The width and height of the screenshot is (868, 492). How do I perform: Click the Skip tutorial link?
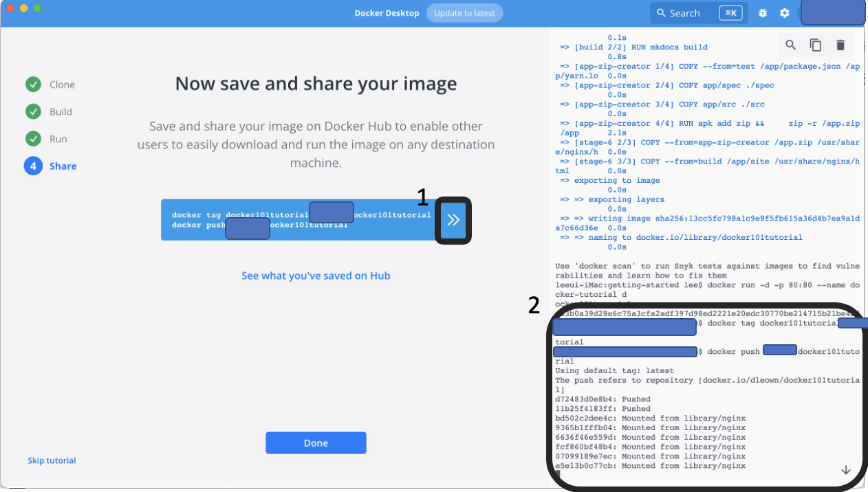point(52,460)
